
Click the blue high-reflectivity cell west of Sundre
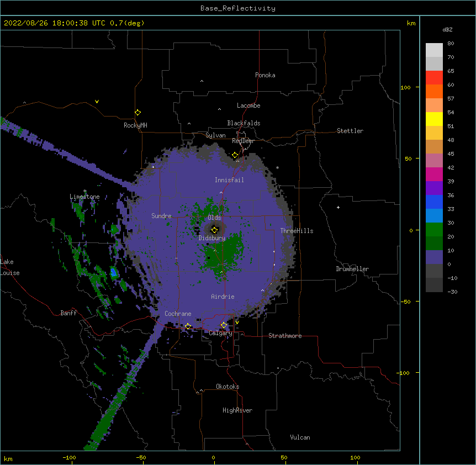tap(114, 273)
